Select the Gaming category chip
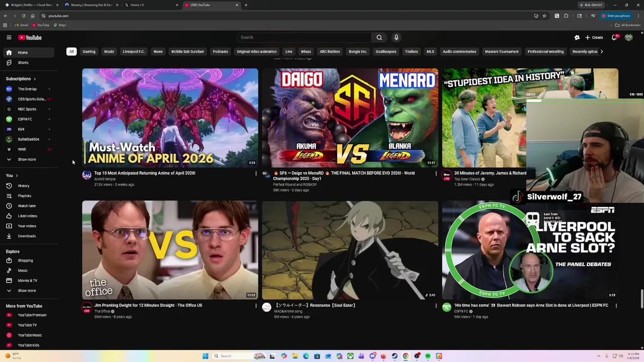The image size is (644, 362). pos(89,51)
